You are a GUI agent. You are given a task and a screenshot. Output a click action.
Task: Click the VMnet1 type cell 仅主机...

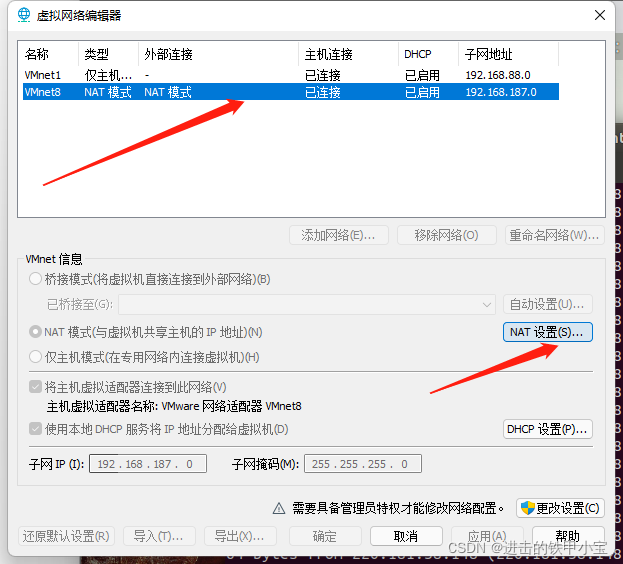coord(108,75)
